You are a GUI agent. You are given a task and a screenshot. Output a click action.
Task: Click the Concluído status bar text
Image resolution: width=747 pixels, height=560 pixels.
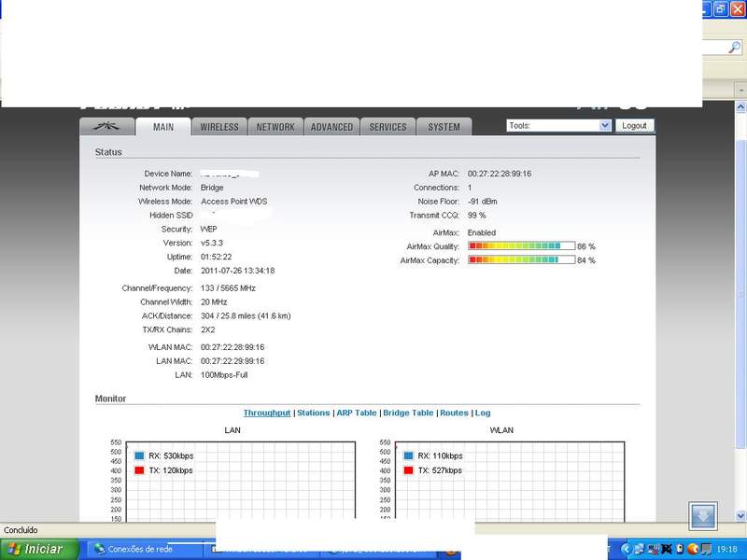(21, 530)
